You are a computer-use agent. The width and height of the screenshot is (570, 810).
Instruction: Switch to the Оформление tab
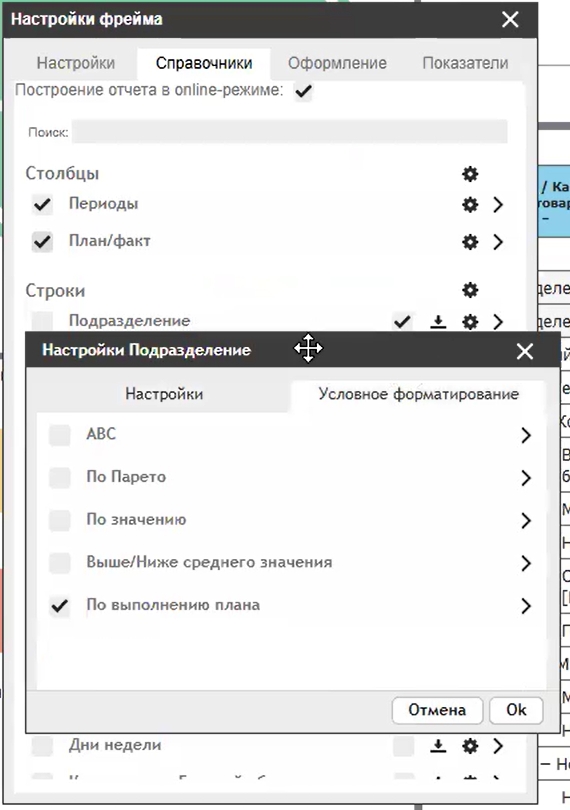pos(337,63)
